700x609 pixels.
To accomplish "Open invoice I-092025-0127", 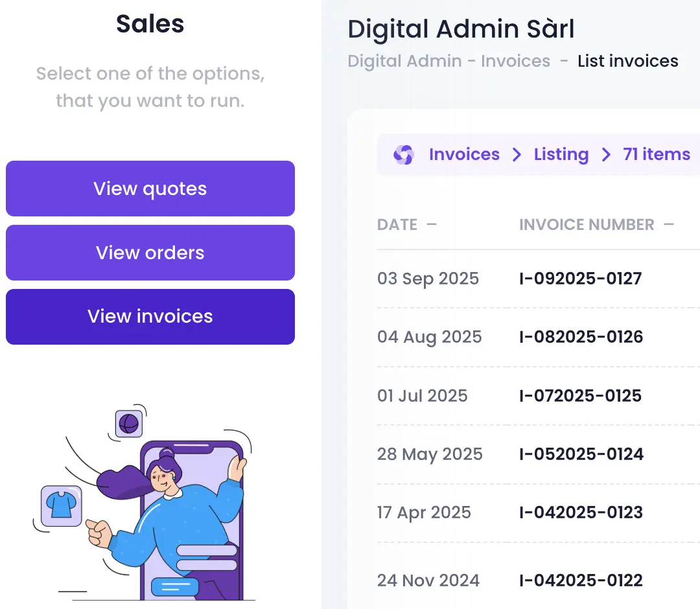I will tap(580, 279).
